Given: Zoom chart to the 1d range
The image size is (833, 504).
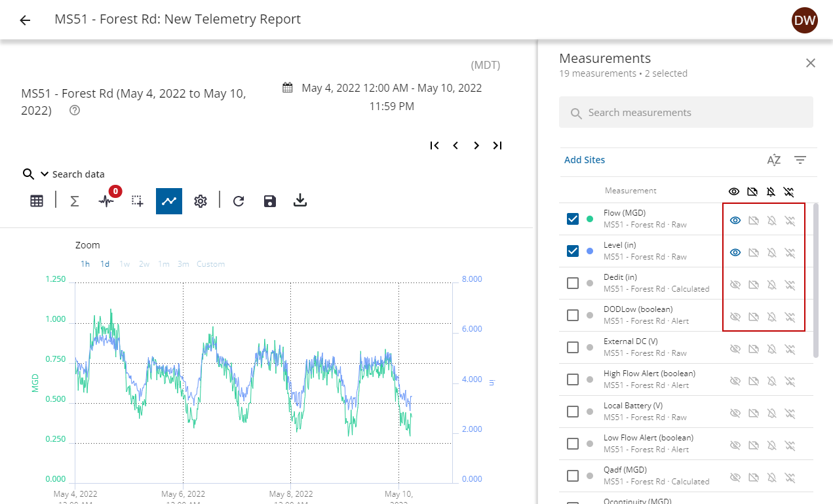Looking at the screenshot, I should coord(104,263).
